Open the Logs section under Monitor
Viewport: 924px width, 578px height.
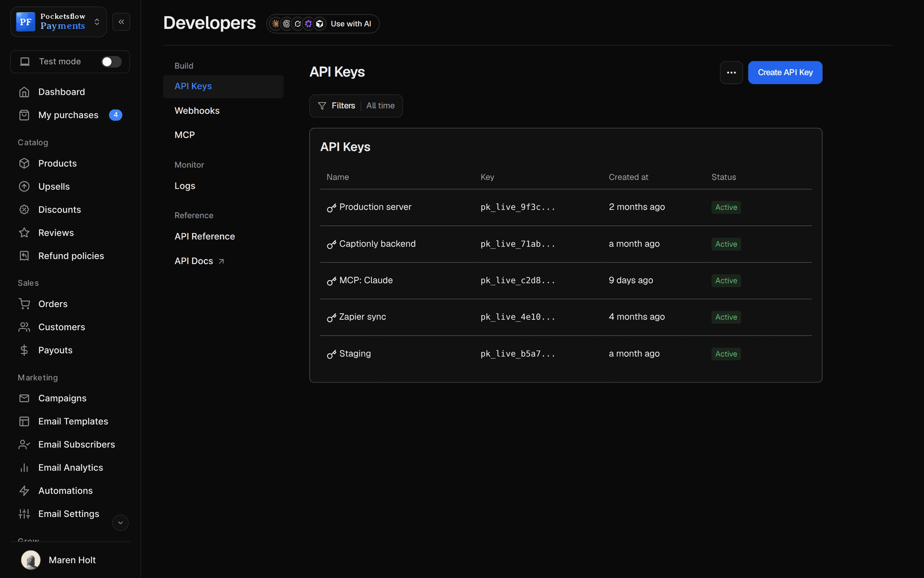tap(185, 186)
